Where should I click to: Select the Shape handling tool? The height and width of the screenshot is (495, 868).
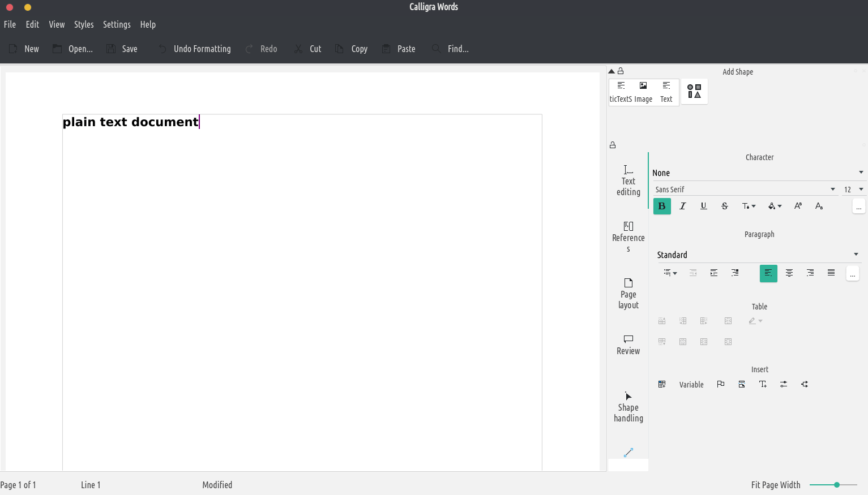click(628, 406)
